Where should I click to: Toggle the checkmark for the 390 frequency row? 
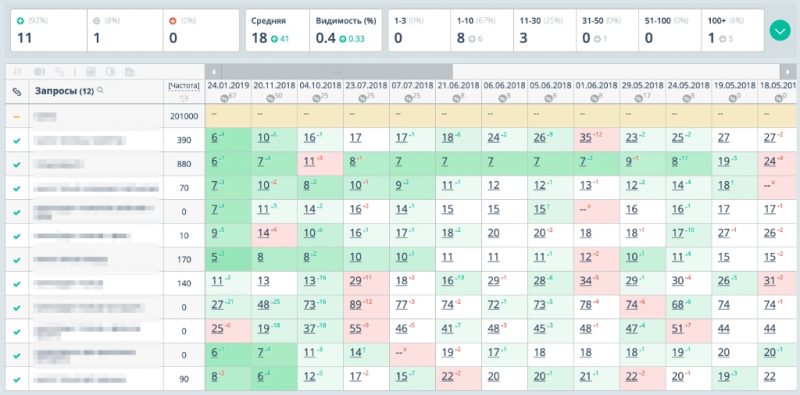coord(17,140)
